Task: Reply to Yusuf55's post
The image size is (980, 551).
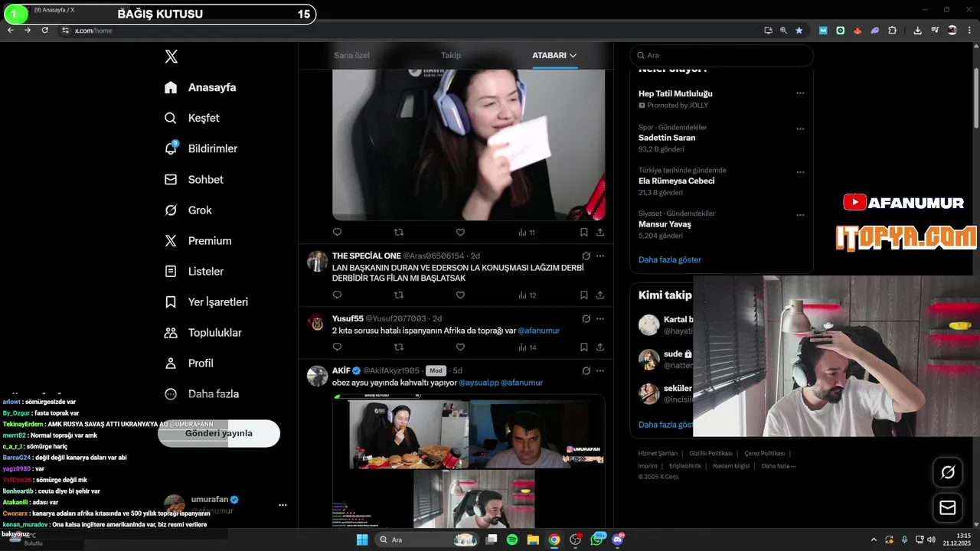Action: click(x=337, y=347)
